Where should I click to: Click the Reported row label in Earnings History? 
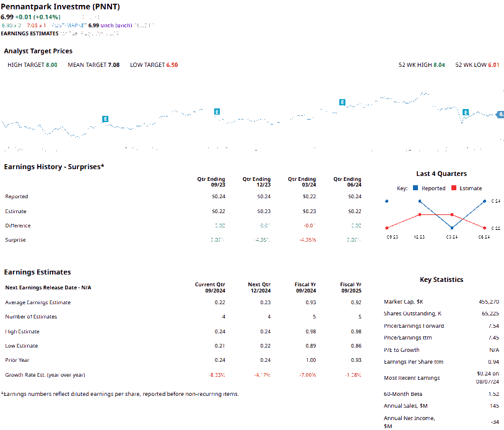point(16,196)
